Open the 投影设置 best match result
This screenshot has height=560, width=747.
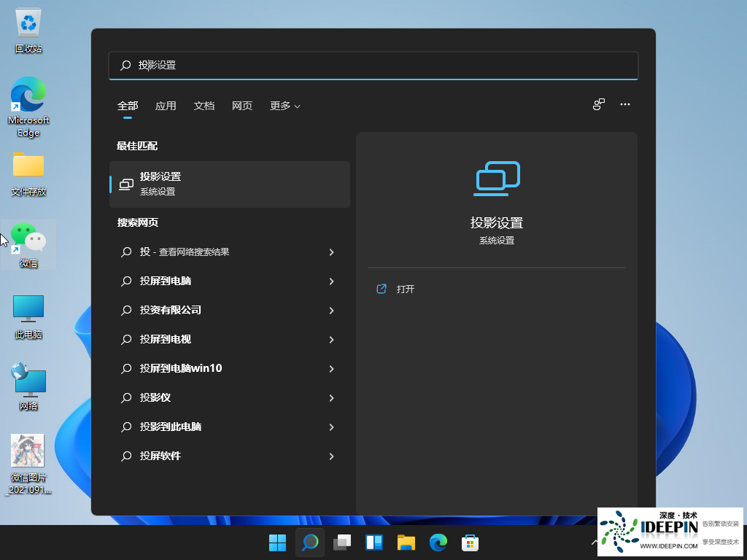230,184
